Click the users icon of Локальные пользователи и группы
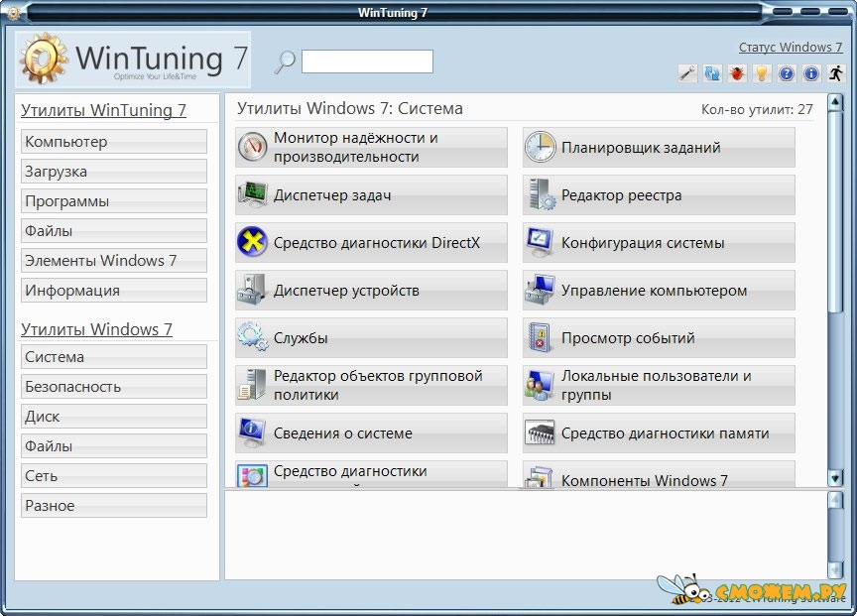 [540, 385]
